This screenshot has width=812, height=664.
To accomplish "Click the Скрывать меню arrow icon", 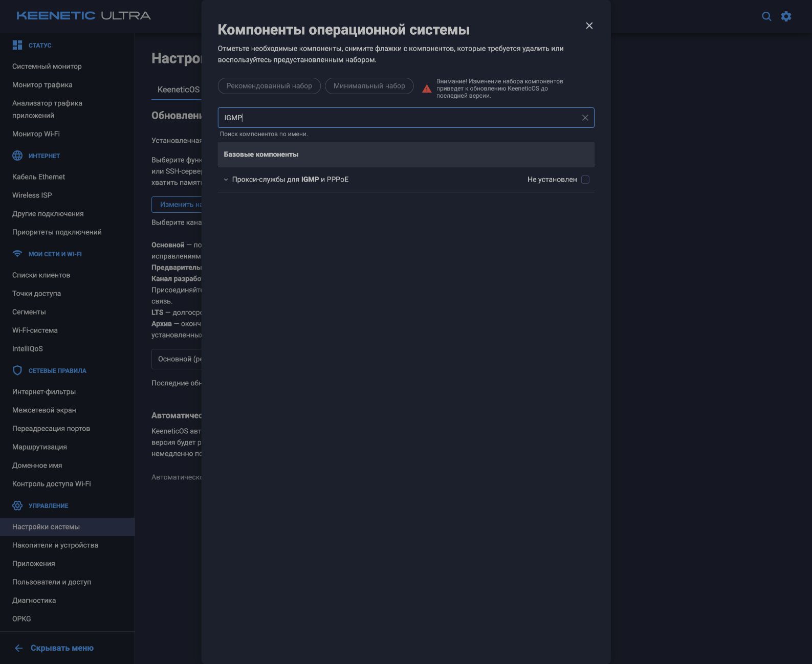I will tap(19, 648).
